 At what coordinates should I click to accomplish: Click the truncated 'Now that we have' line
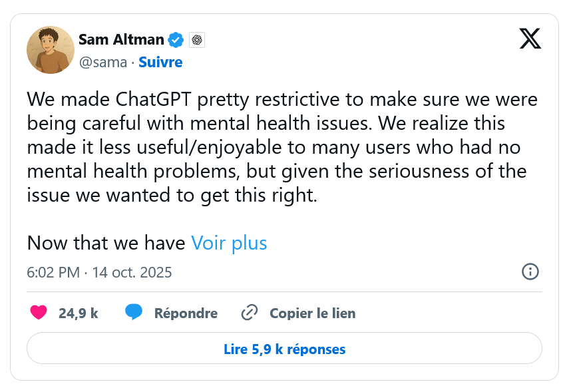click(x=106, y=243)
